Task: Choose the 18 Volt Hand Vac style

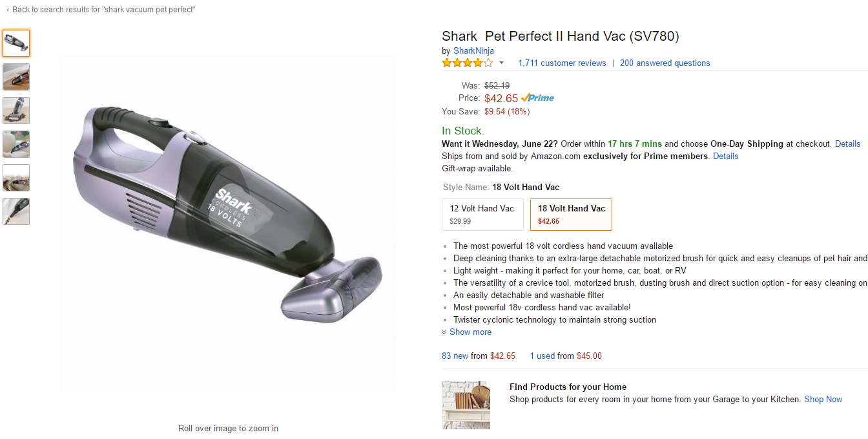Action: pos(571,215)
